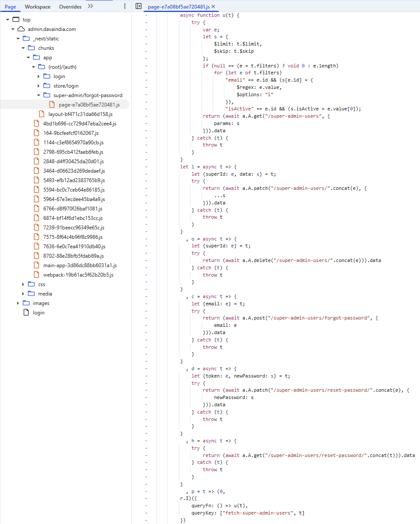
Task: Open the Overrides tab
Action: (x=70, y=7)
